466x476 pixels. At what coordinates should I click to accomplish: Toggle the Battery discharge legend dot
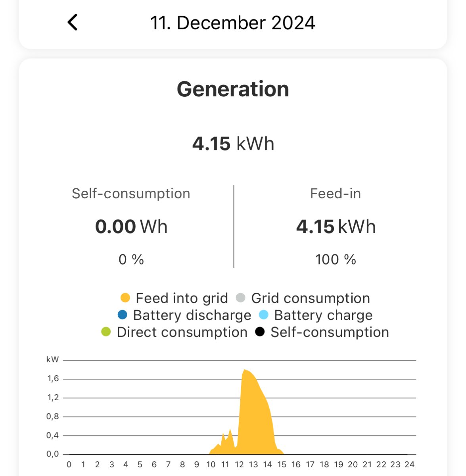[123, 315]
